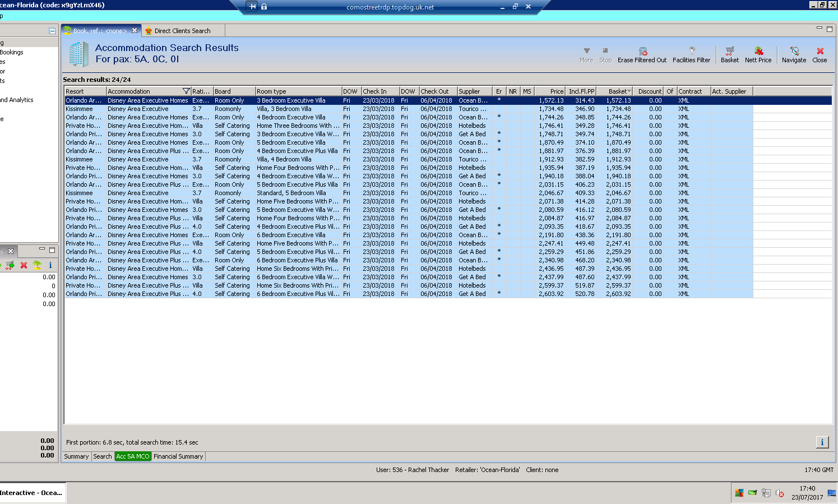Click '4 Bedroom Executive Plus Villa' room cell
The width and height of the screenshot is (838, 504).
point(298,151)
